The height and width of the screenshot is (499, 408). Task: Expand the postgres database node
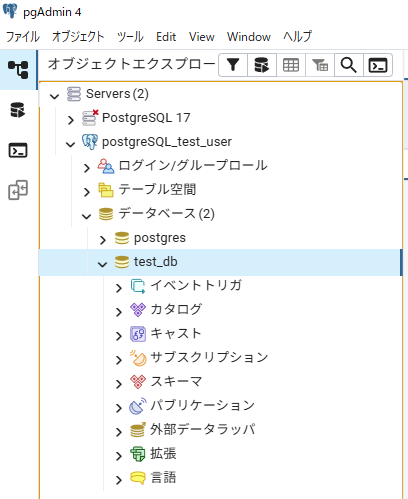(x=103, y=240)
